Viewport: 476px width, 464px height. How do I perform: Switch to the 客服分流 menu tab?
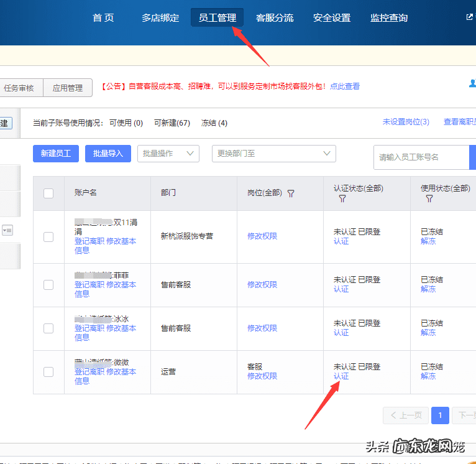click(x=275, y=18)
